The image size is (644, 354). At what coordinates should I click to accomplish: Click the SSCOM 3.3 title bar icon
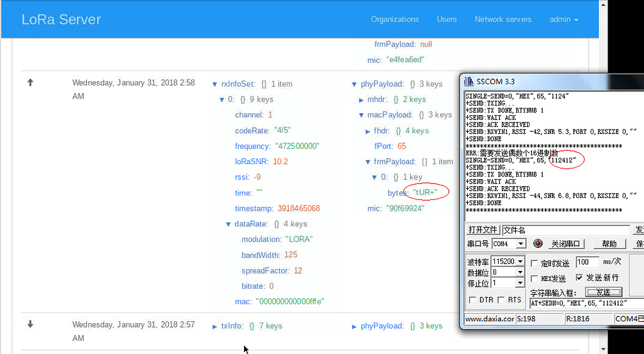point(469,81)
